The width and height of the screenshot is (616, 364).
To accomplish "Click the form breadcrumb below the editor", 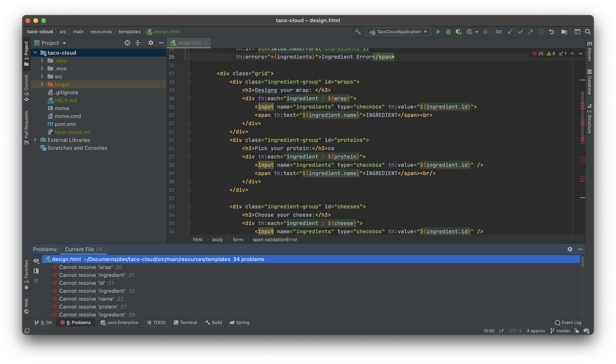I will [x=238, y=239].
